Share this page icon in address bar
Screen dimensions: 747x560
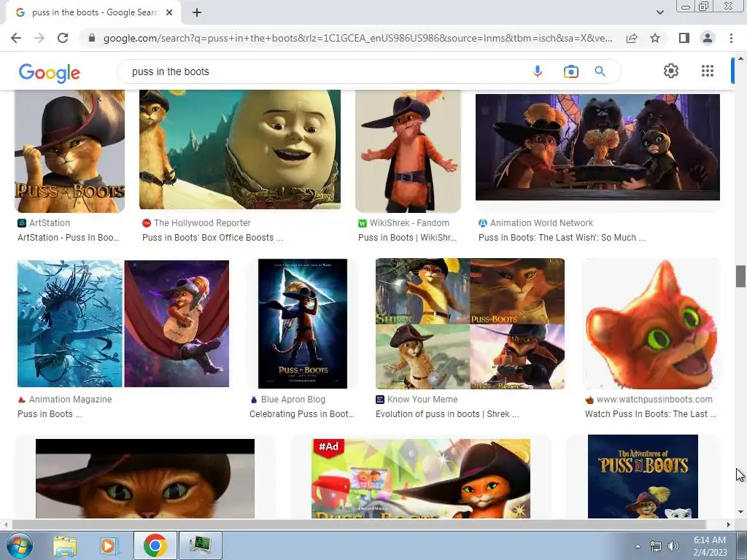pos(632,38)
